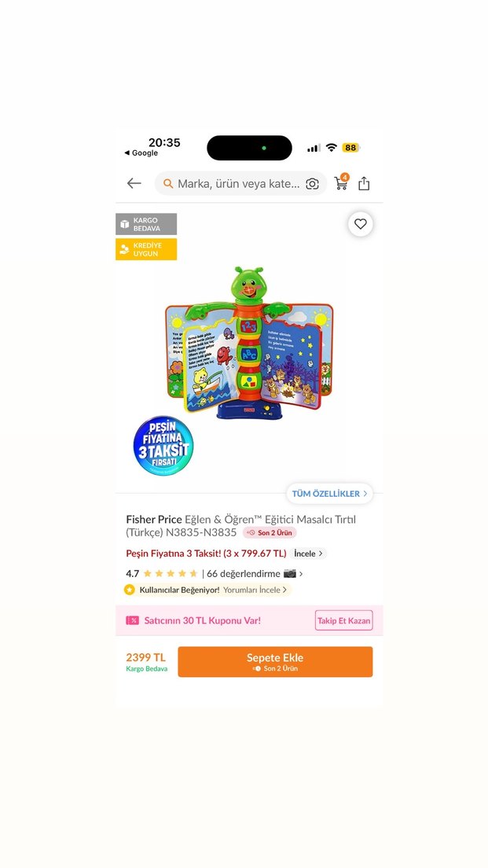Open the shopping cart icon
Viewport: 488px width, 868px height.
tap(342, 182)
